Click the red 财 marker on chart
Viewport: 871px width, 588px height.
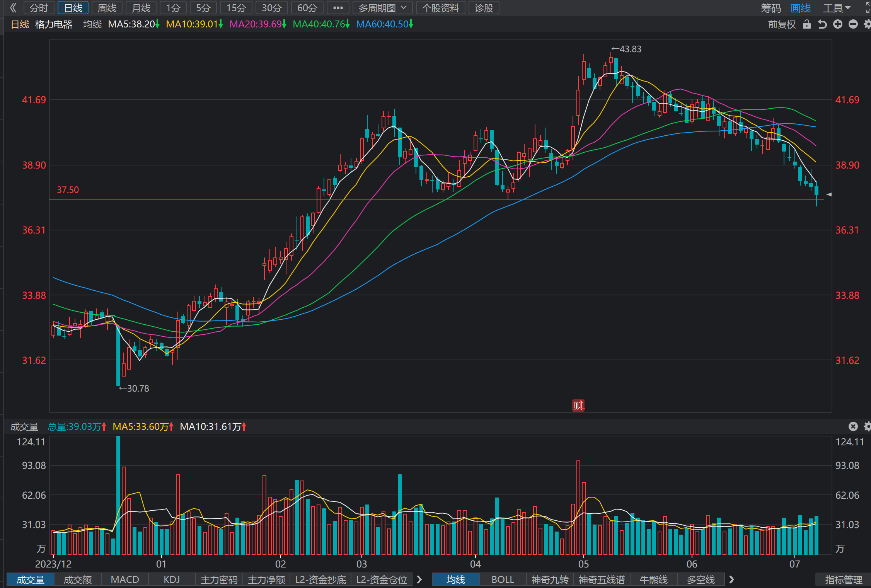(x=578, y=406)
